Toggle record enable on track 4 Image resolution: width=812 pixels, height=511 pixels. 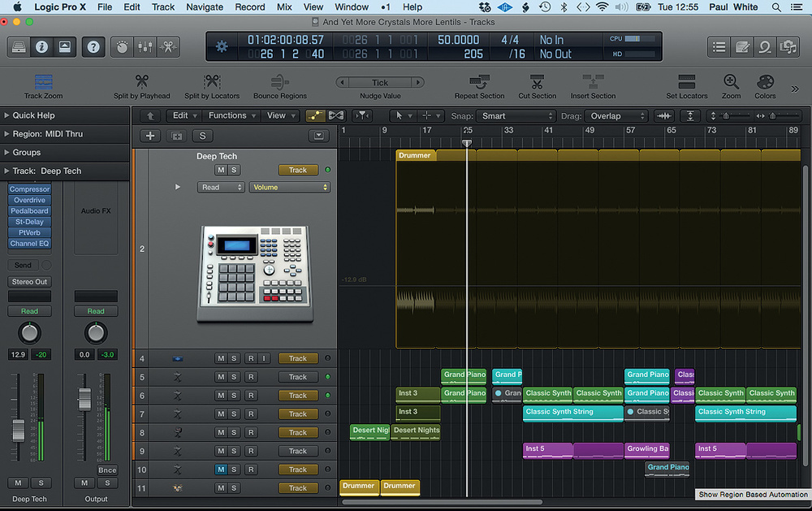(251, 358)
